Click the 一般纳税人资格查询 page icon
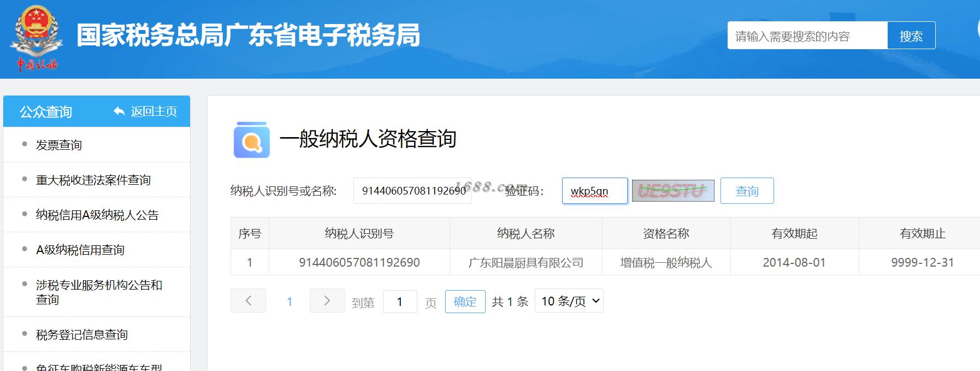 click(251, 140)
